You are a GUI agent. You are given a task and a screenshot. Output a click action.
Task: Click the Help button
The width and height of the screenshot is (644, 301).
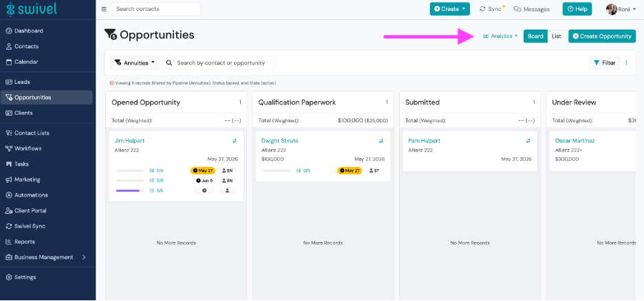click(x=577, y=9)
